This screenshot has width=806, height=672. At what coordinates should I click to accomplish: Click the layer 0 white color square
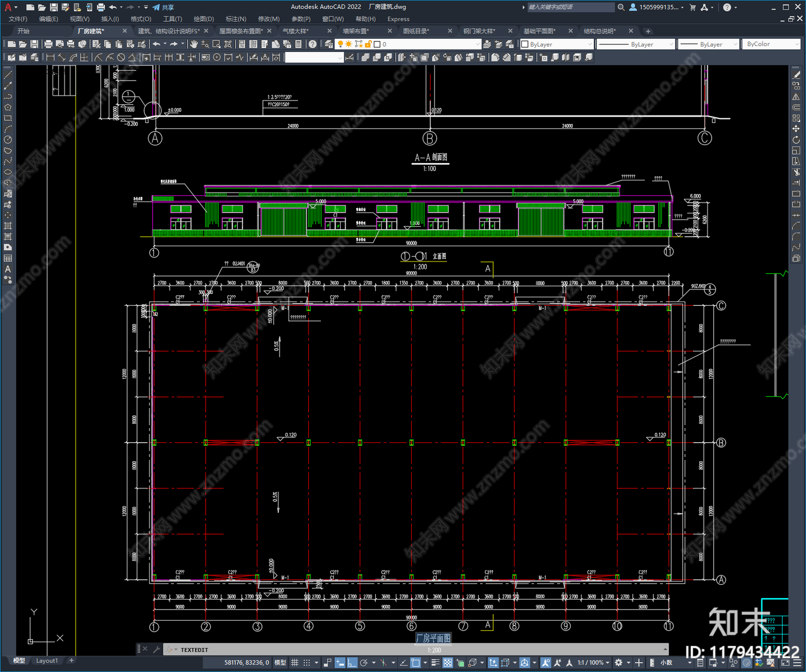coord(377,44)
